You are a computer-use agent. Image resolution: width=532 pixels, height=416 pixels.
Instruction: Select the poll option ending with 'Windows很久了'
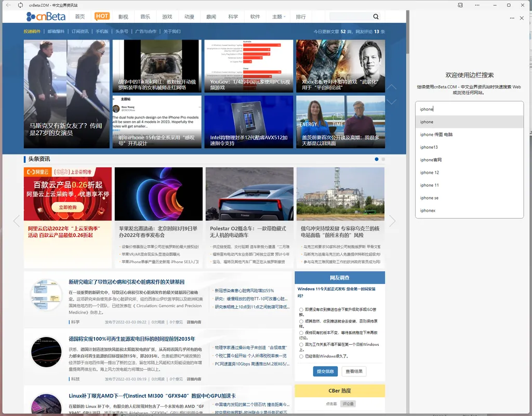click(x=301, y=356)
